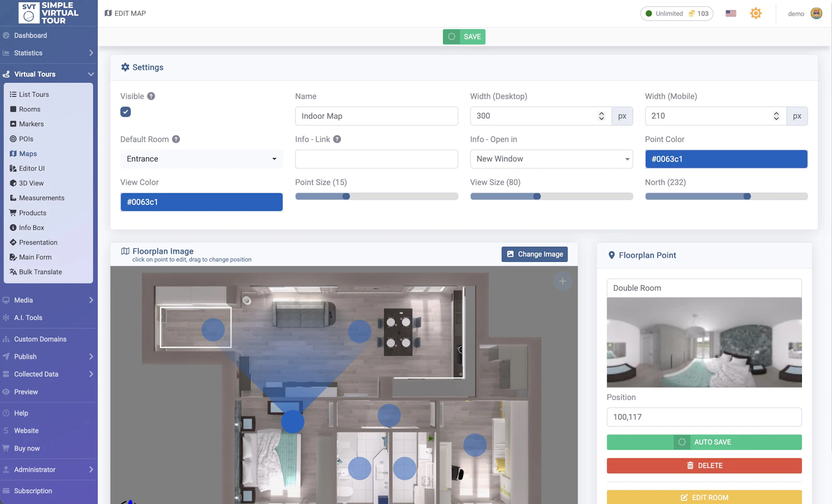Click the US flag language icon

(x=731, y=14)
